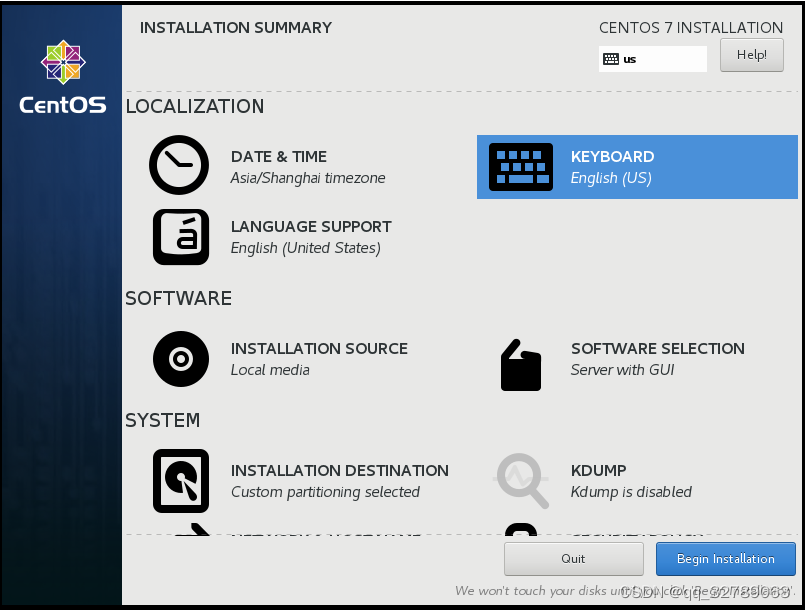Viewport: 805px width, 610px height.
Task: Select the 'us' keyboard layout indicator field
Action: (653, 59)
